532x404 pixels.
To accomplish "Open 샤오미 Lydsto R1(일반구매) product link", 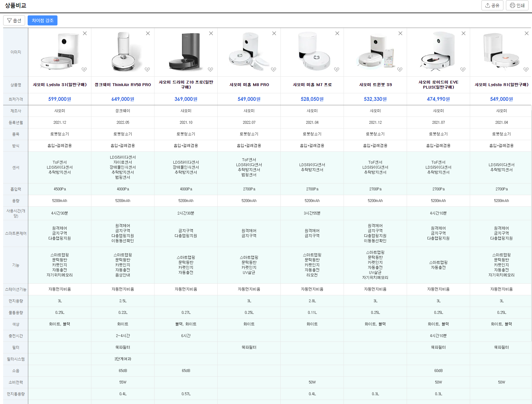I will pos(502,85).
